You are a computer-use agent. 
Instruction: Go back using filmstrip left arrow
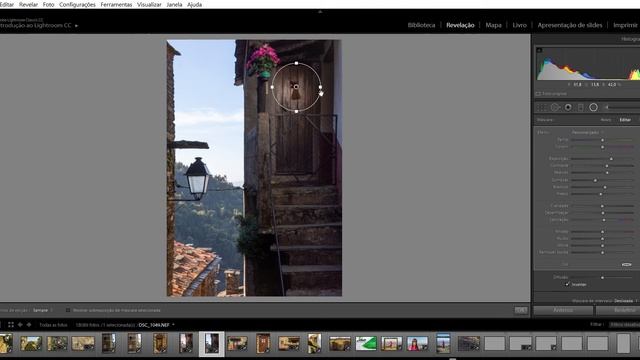pos(20,325)
